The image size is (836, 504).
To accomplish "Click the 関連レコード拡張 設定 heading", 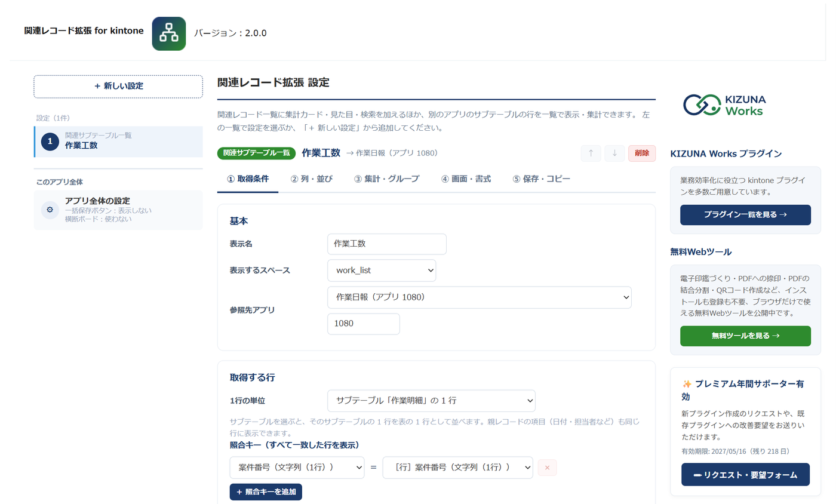I will tap(273, 83).
